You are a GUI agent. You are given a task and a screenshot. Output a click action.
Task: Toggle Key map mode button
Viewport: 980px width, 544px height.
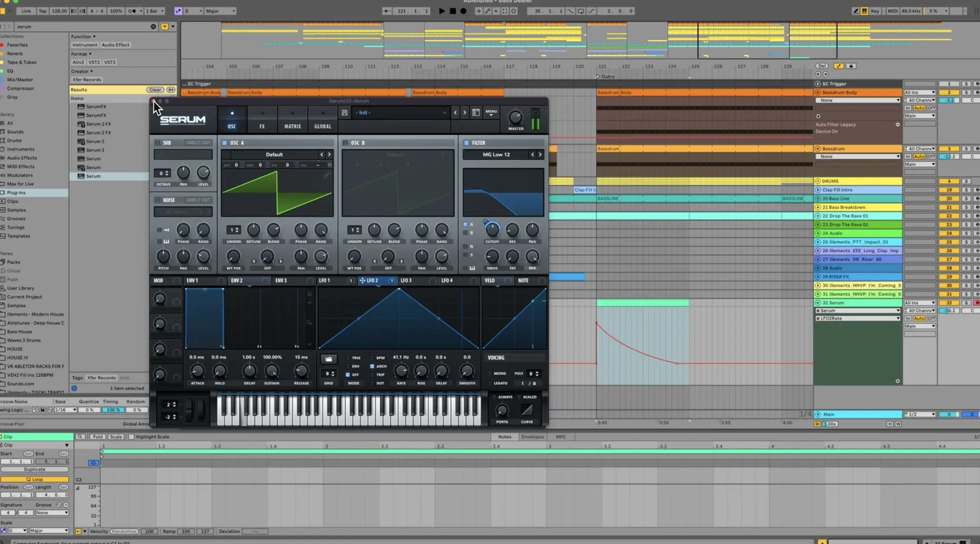(x=875, y=11)
